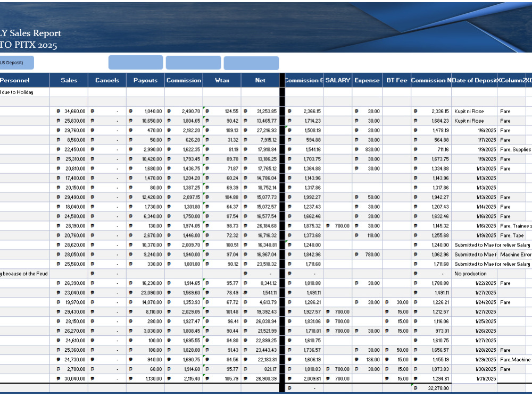Select the total cell 32,278.00

coord(431,388)
